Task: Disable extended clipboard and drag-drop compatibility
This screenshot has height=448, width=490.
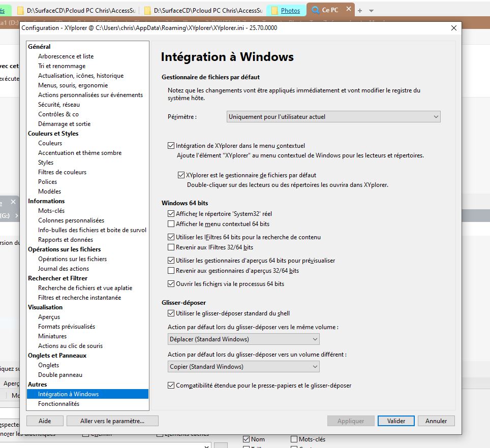Action: (172, 386)
